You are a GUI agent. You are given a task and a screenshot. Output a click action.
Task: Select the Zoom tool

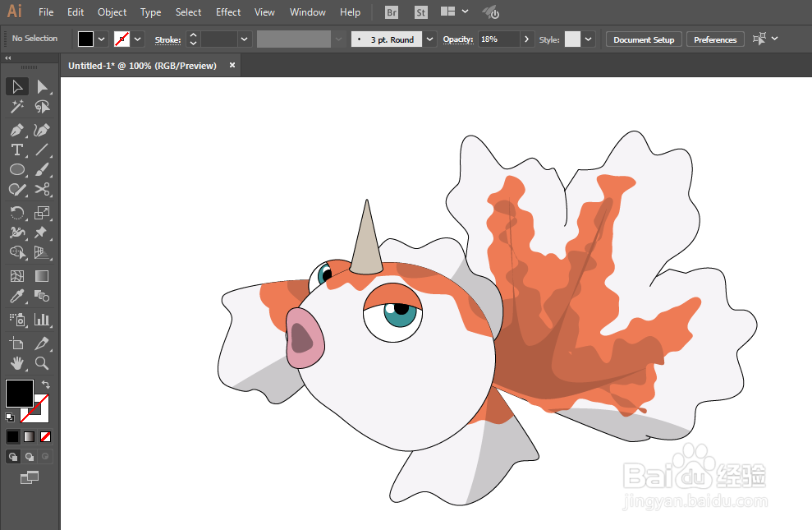click(x=42, y=363)
